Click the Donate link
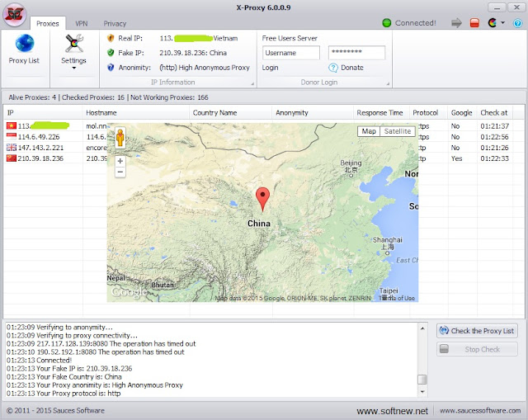 352,68
